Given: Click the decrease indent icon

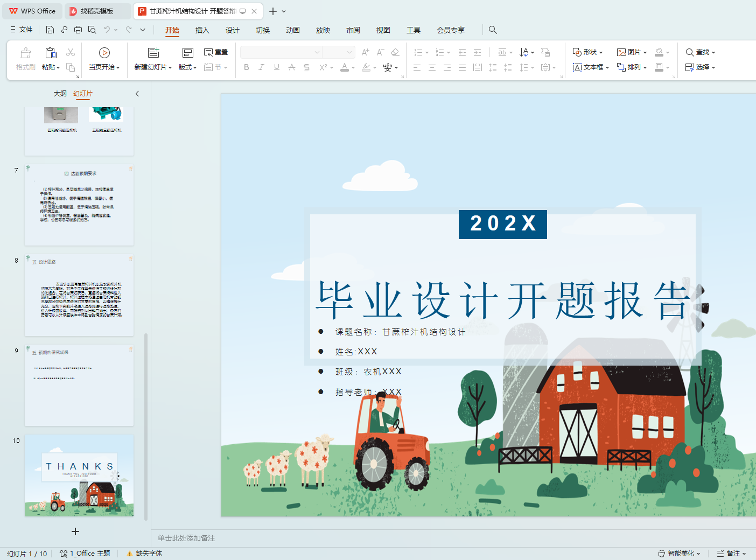Looking at the screenshot, I should 462,52.
